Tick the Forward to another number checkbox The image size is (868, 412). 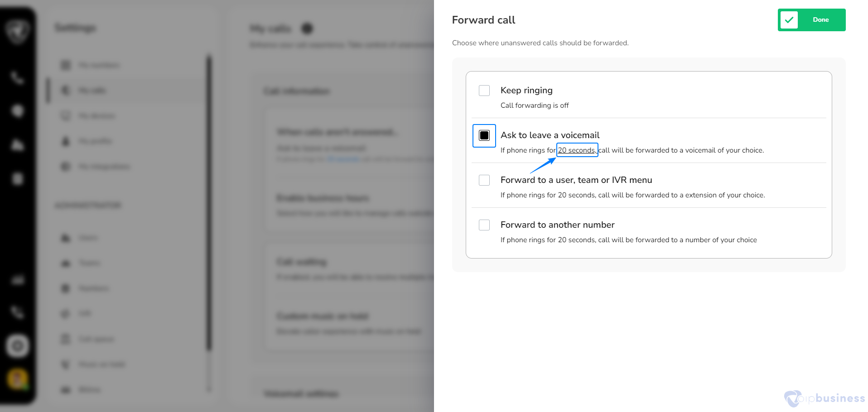pos(484,225)
